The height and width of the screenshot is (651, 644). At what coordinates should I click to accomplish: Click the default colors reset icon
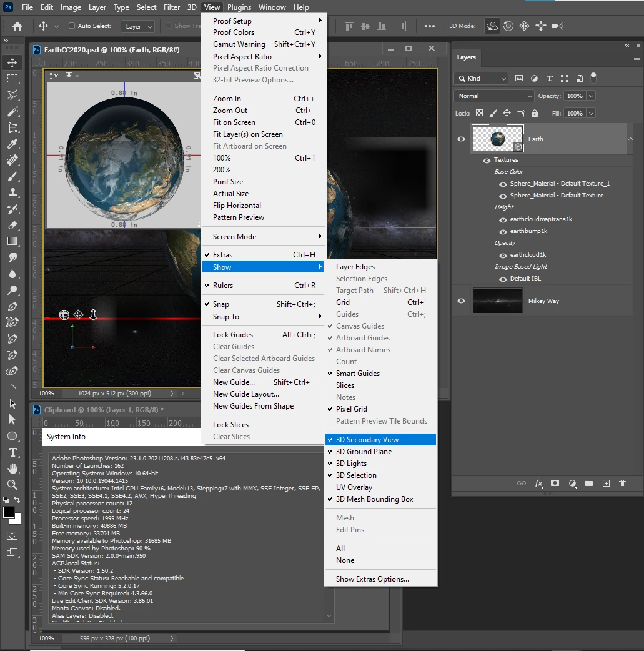click(6, 500)
